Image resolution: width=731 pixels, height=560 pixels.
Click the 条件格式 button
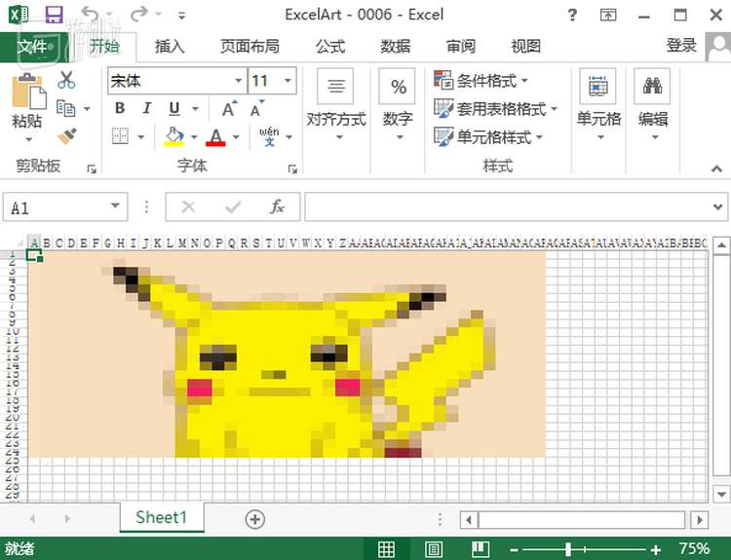(482, 81)
